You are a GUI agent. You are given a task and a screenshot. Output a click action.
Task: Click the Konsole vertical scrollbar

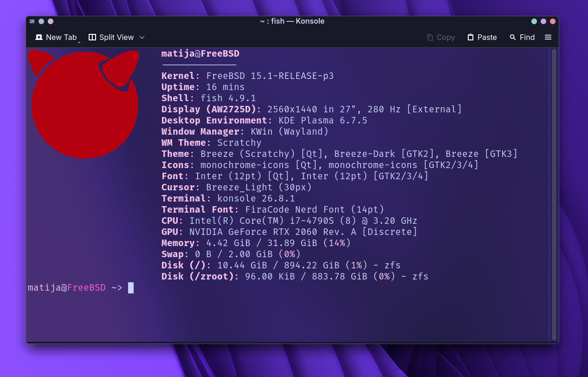(554, 195)
